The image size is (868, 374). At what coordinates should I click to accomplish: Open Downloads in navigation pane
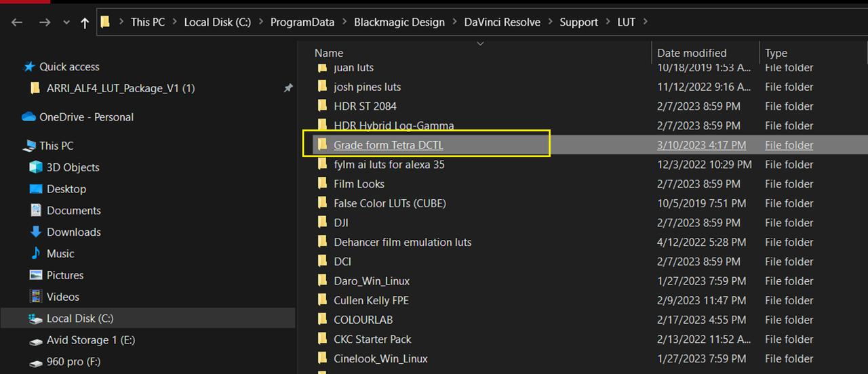(x=74, y=232)
